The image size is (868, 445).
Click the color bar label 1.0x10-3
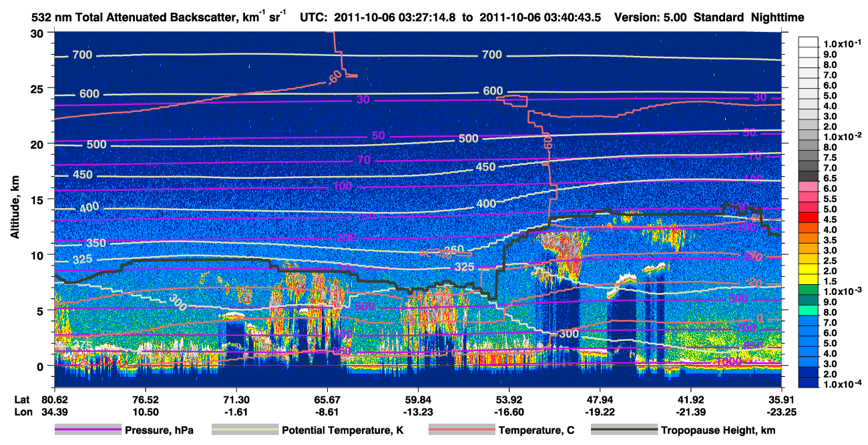pyautogui.click(x=842, y=291)
